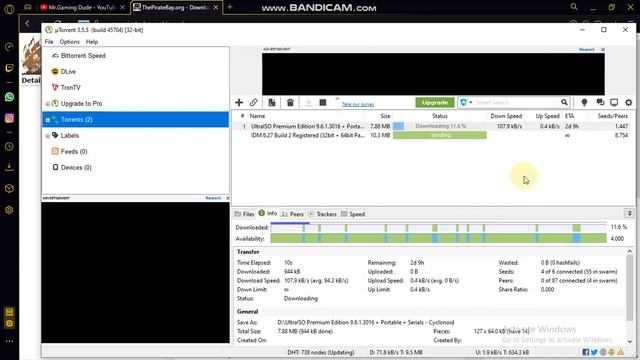Open Instagram in the browser sidebar
This screenshot has width=640, height=360.
[9, 118]
